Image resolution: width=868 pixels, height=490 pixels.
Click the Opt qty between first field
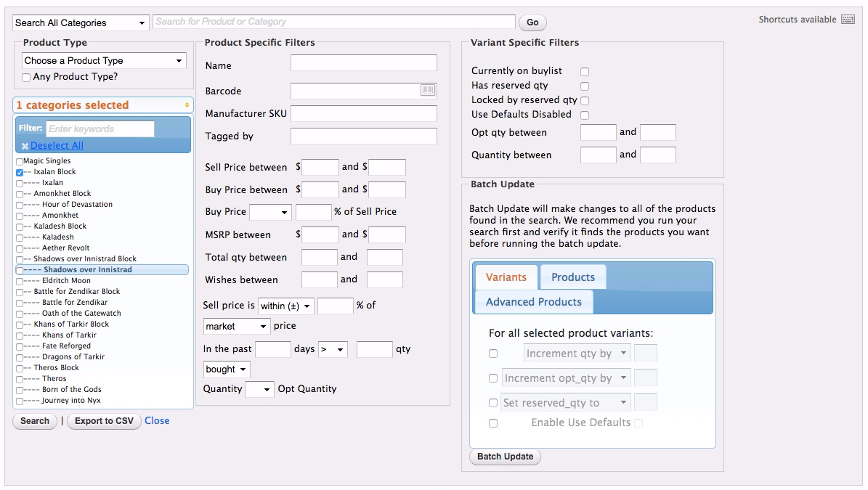point(599,133)
